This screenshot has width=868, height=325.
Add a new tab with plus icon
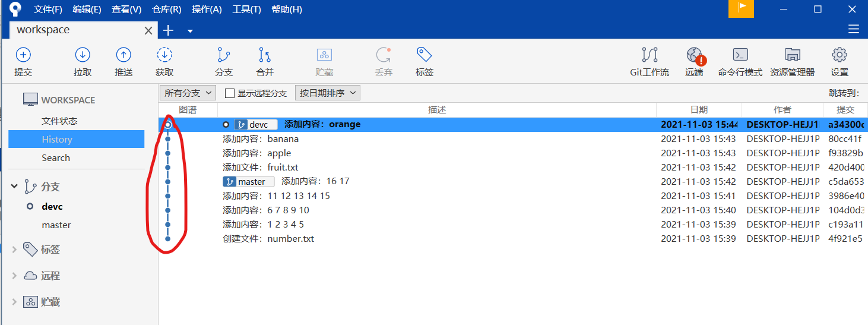pos(168,30)
